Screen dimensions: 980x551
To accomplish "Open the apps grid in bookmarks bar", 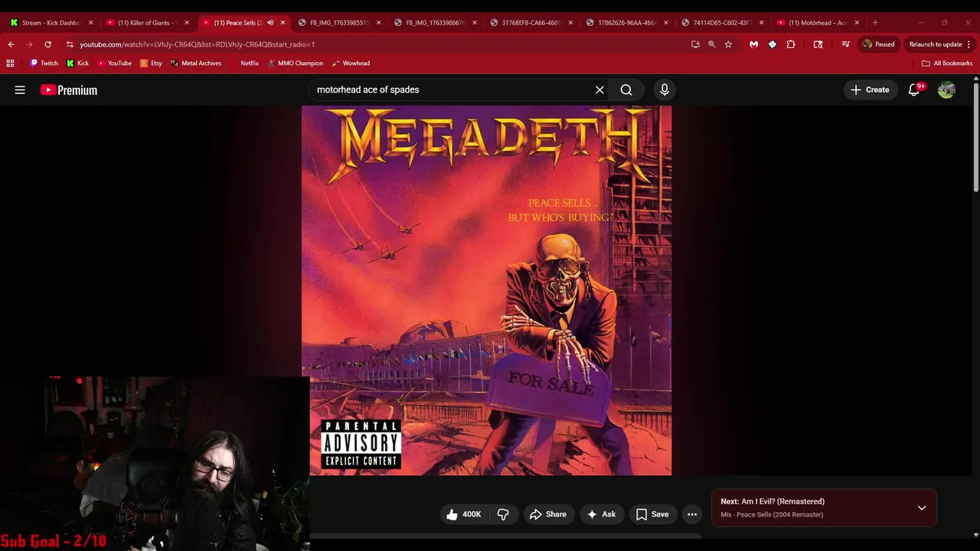I will coord(10,64).
